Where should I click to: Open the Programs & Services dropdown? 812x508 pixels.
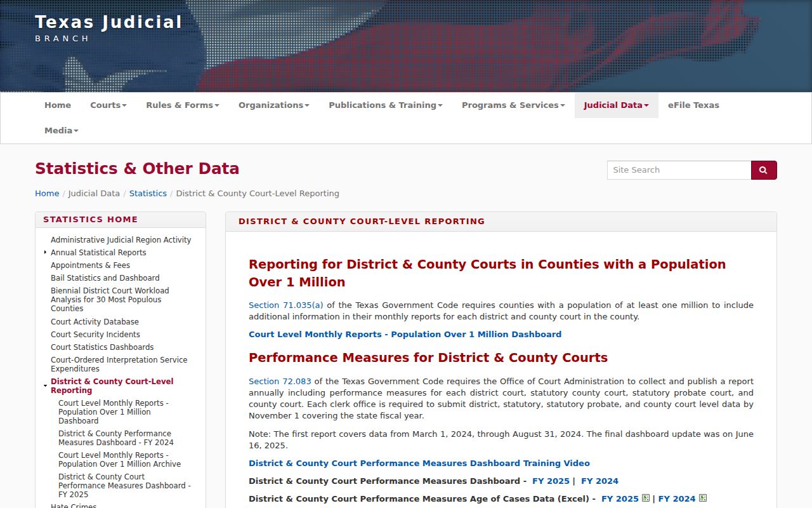tap(513, 105)
